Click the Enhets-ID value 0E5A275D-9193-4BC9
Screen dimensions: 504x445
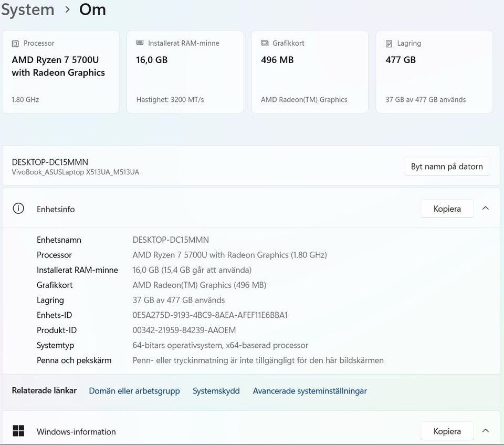[210, 315]
